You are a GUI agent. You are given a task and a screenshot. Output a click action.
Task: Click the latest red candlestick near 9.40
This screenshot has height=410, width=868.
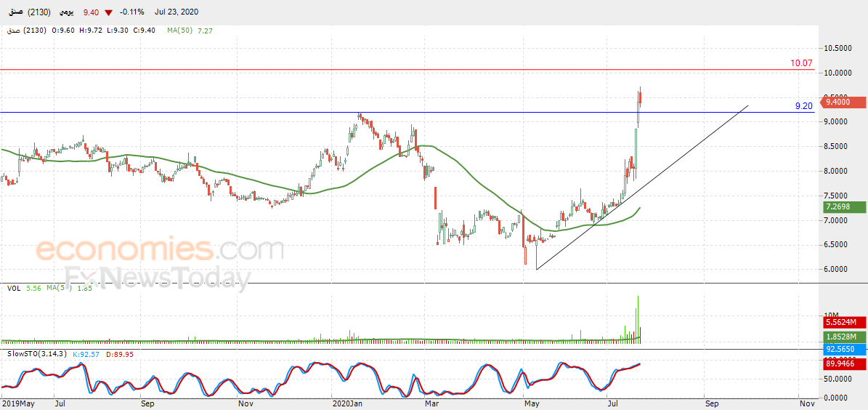(x=641, y=97)
